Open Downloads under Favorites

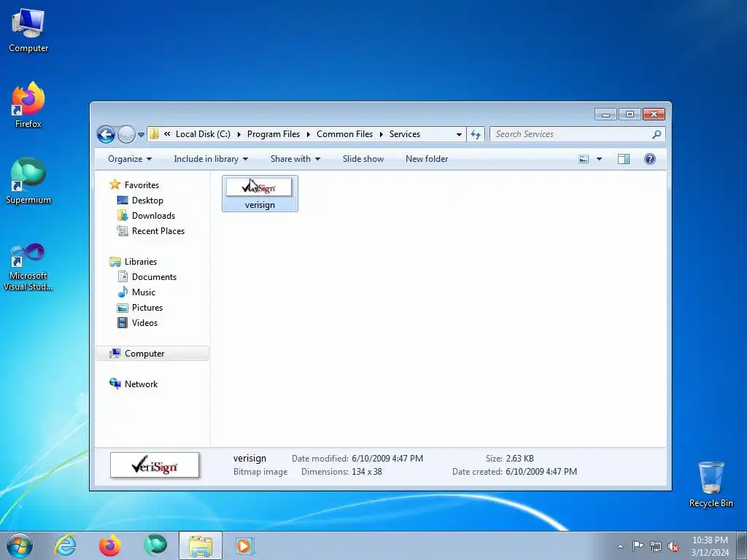coord(153,216)
